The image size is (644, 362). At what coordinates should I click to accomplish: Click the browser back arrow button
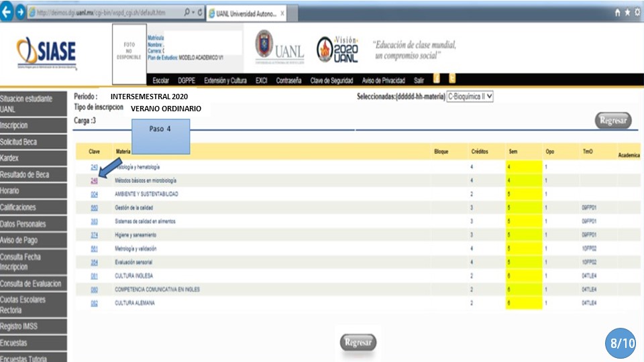[x=7, y=12]
